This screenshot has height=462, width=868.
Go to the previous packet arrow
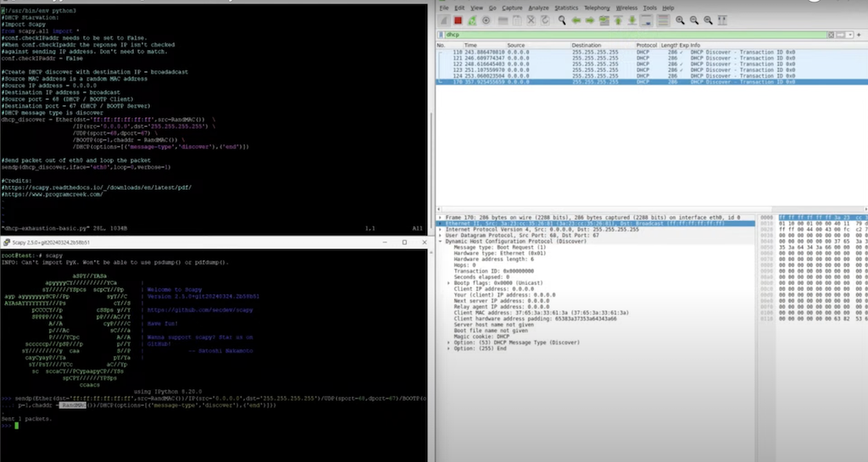[576, 19]
